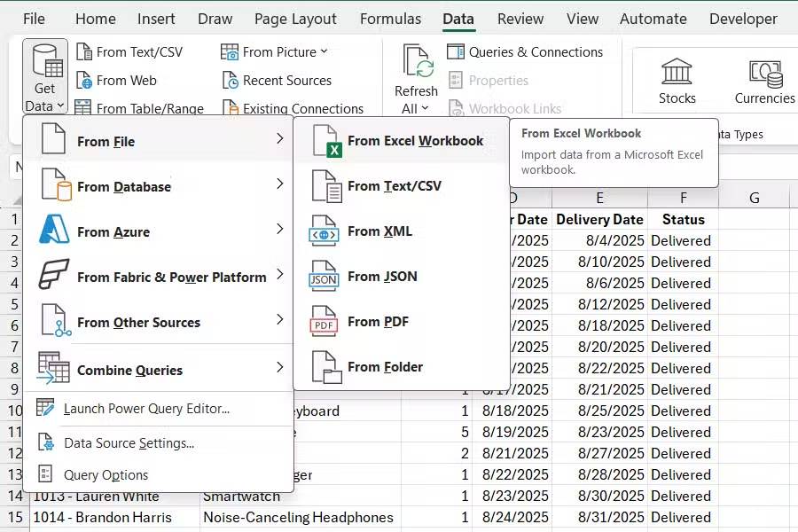Launch Power Query Editor
The height and width of the screenshot is (532, 798).
tap(146, 409)
